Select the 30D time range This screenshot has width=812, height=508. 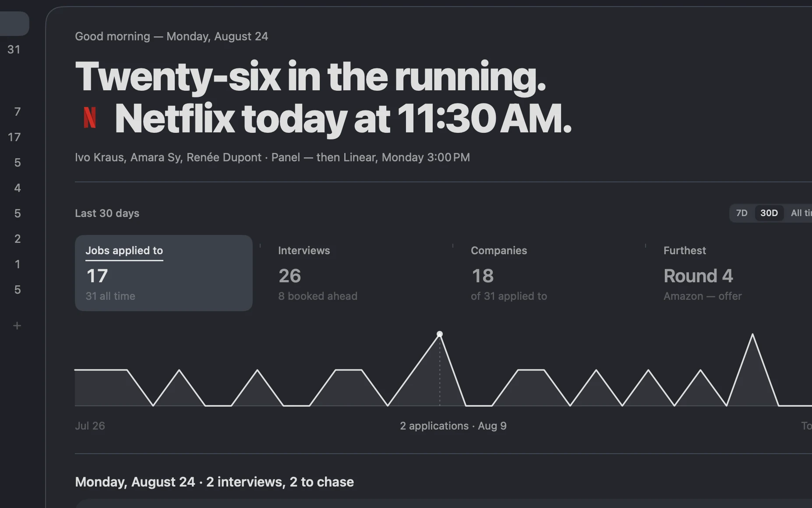click(x=769, y=213)
